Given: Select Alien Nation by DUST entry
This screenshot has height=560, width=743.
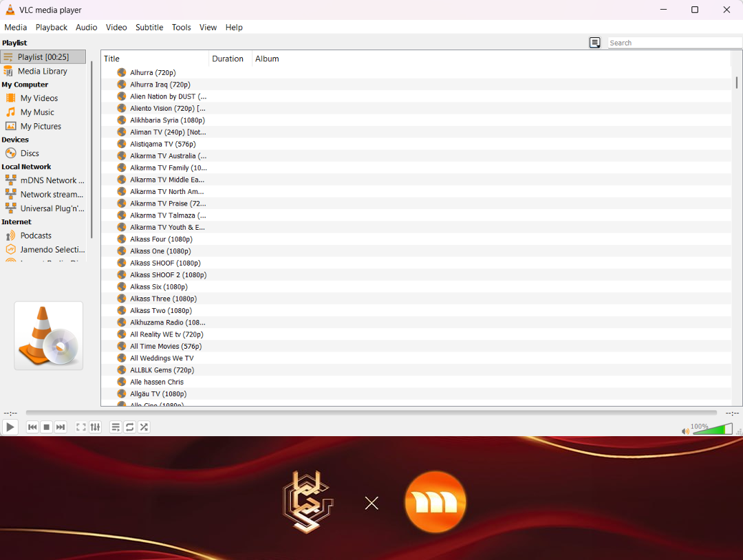Looking at the screenshot, I should [x=416, y=96].
